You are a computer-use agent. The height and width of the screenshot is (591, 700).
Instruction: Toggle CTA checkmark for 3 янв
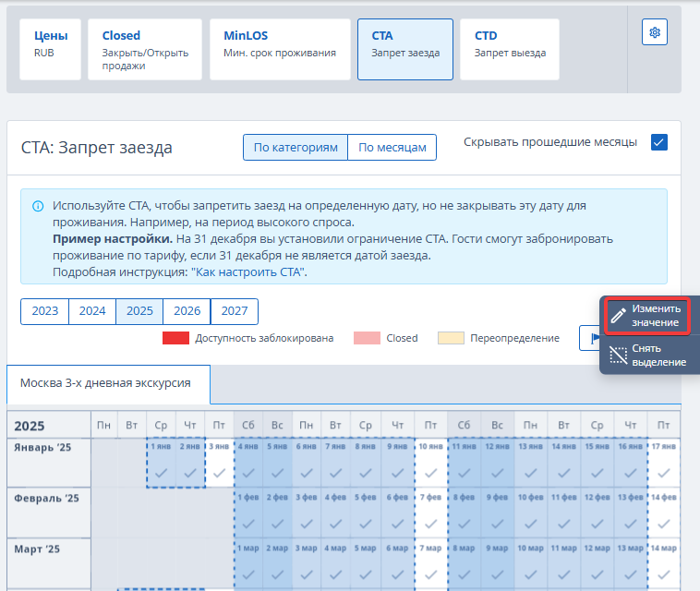coord(219,473)
